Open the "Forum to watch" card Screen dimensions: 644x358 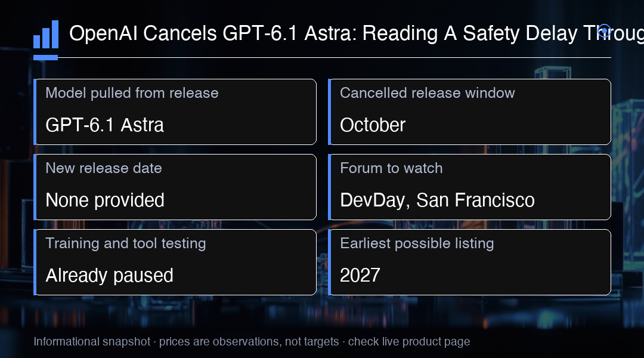[469, 187]
